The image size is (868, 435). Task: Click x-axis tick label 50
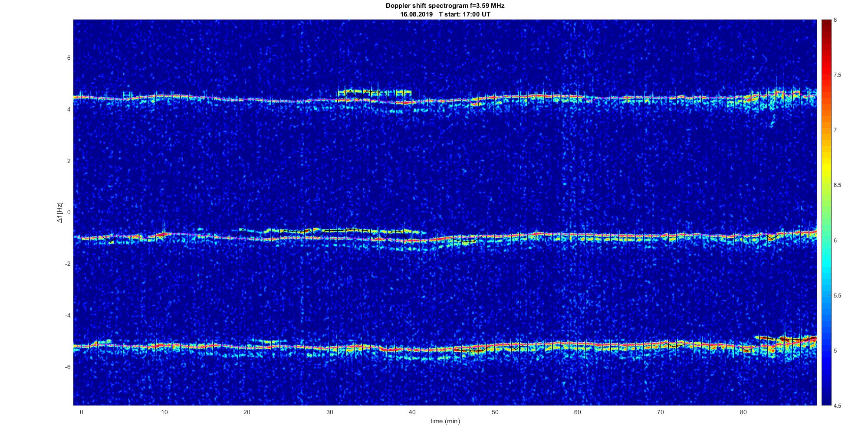coord(495,412)
